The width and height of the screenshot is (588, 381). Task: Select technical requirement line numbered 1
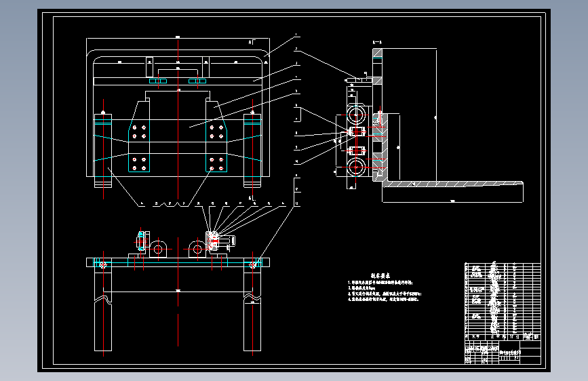380,283
